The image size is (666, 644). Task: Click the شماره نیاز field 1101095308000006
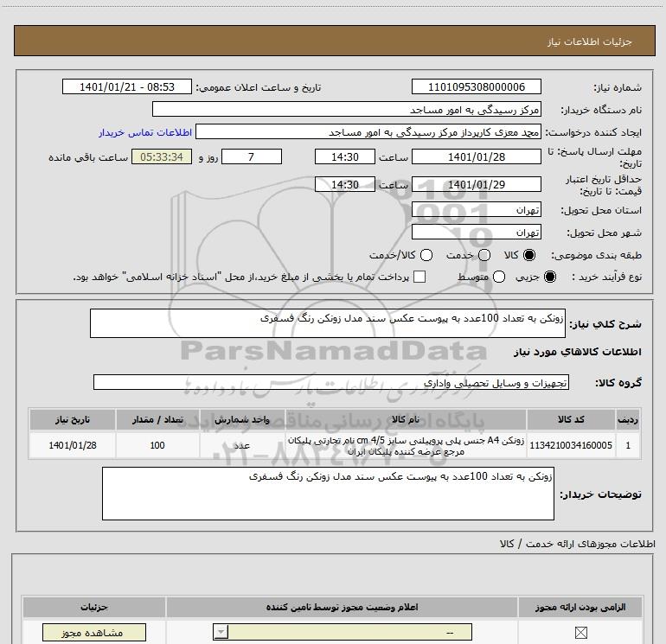point(476,87)
